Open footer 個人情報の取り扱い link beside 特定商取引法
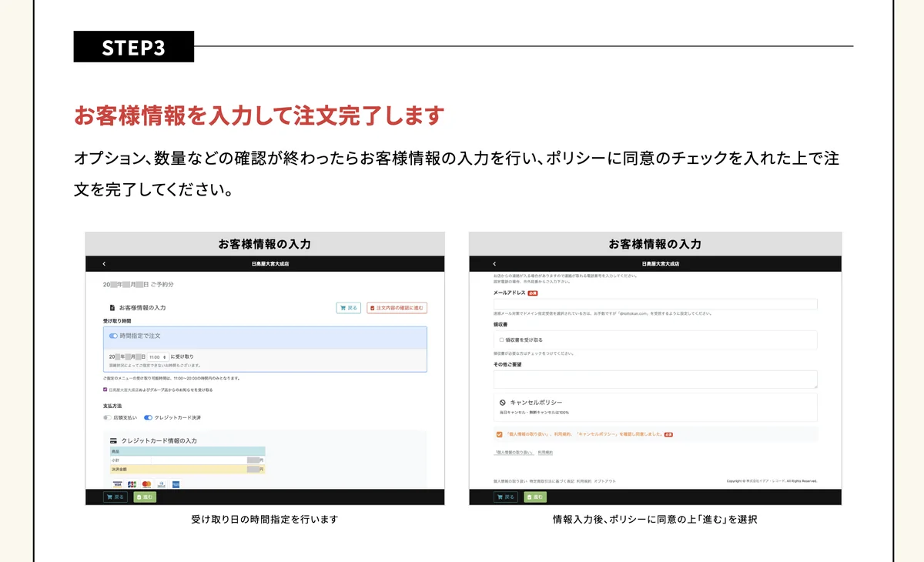This screenshot has width=924, height=562. [510, 481]
